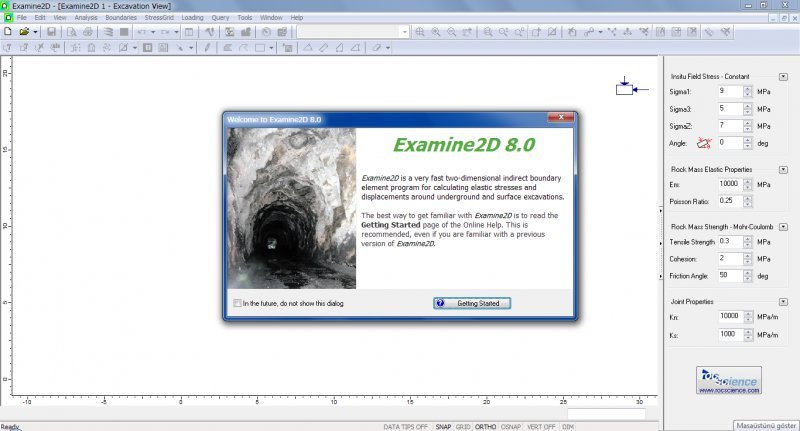Click the Friction Angle spinner arrows
The image size is (800, 431).
pos(747,276)
